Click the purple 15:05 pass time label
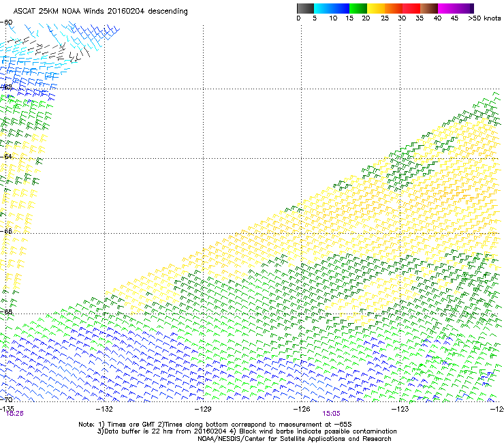Image resolution: width=504 pixels, height=443 pixels. click(332, 414)
